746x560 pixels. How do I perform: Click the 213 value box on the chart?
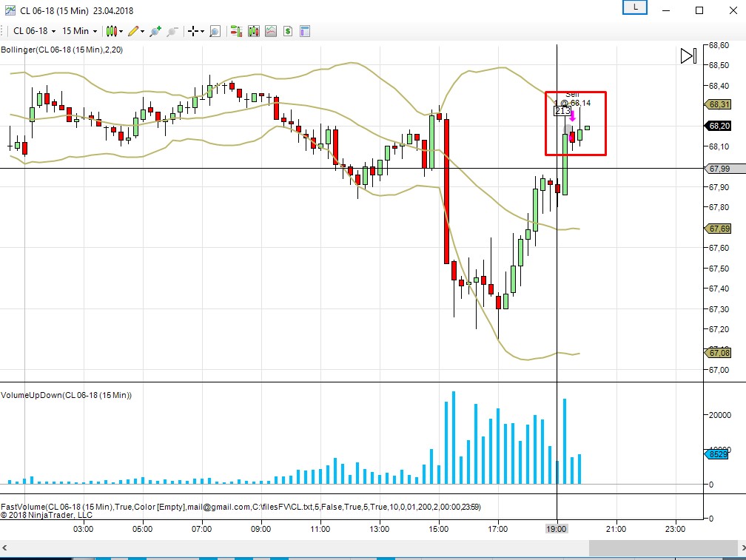coord(562,111)
